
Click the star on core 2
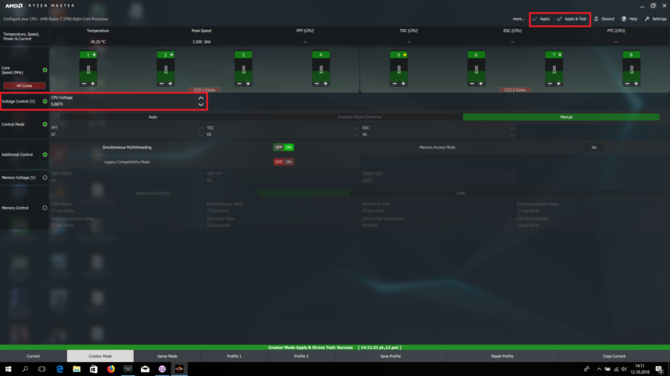click(171, 55)
